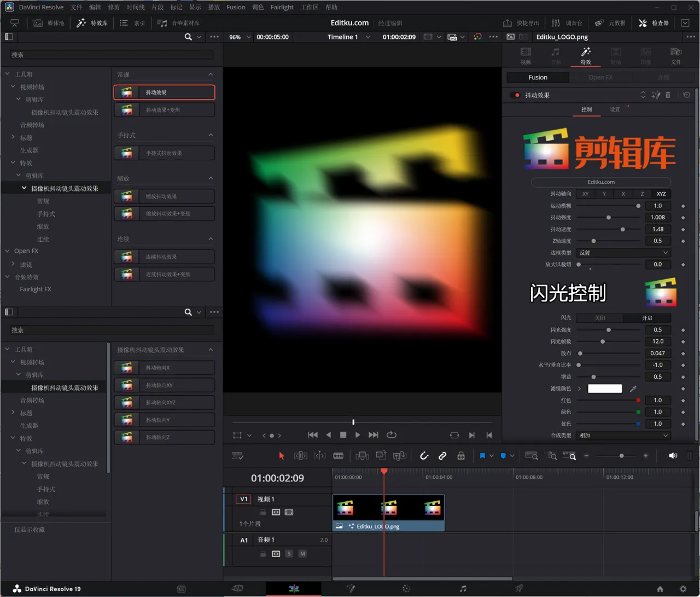The image size is (700, 597).
Task: Open the 调色 menu
Action: click(258, 7)
